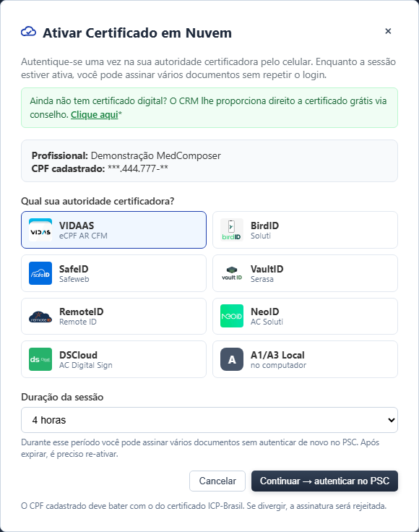This screenshot has width=419, height=532.
Task: Close the Ativar Certificado dialog
Action: [x=388, y=31]
